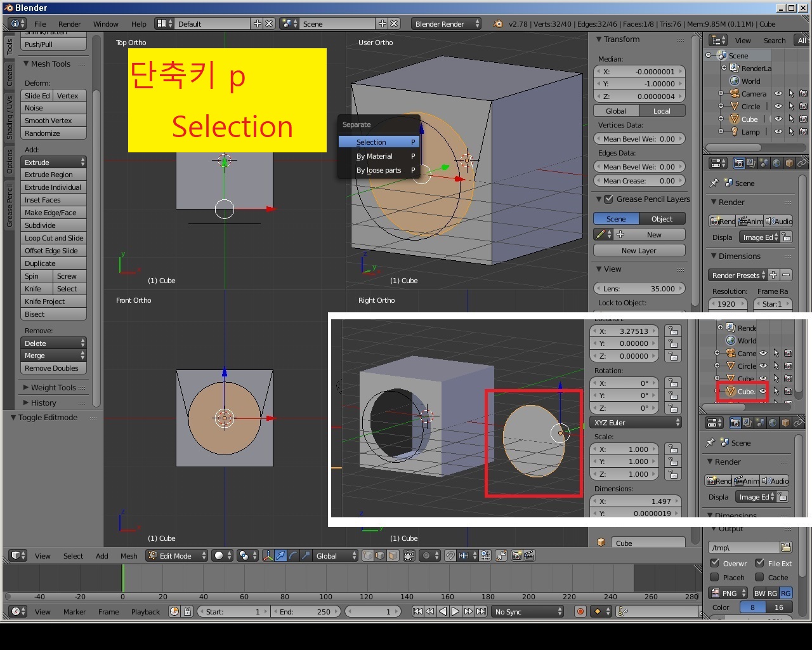Click the pin icon beside Scene
This screenshot has width=812, height=650.
point(714,183)
